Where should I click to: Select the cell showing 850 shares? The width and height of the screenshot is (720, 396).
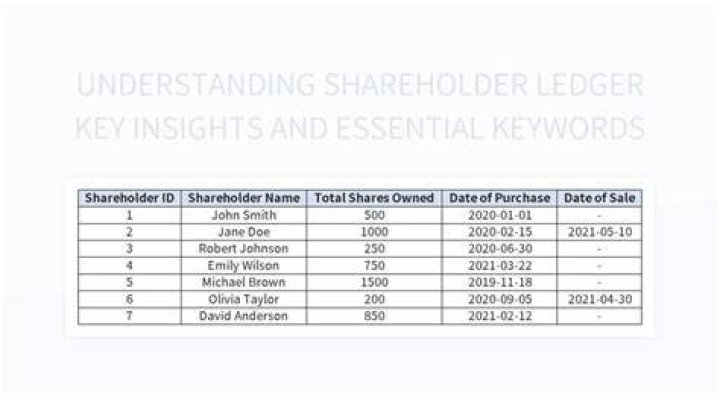point(374,316)
